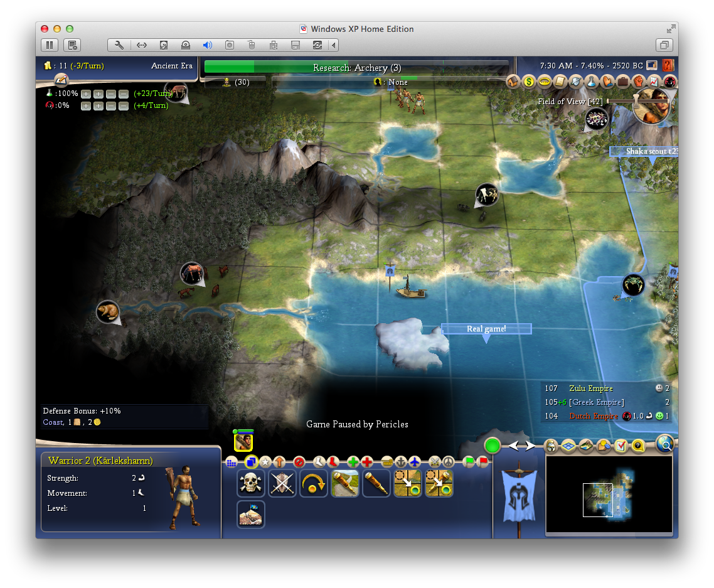This screenshot has height=588, width=714.
Task: Collapse the VM toolbar with left triangle
Action: 334,45
